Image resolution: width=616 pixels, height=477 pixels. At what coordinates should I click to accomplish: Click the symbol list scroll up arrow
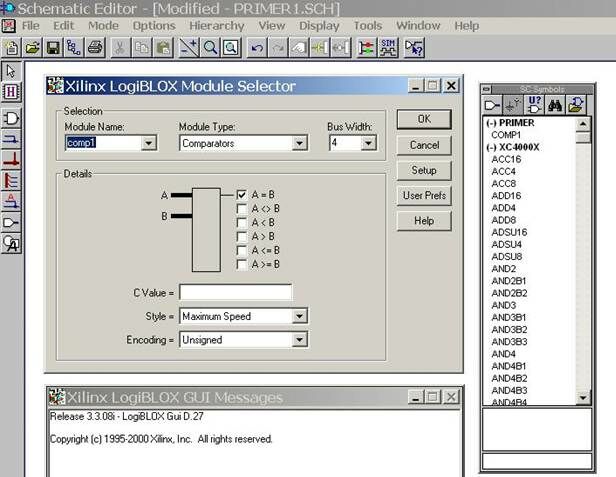click(583, 124)
